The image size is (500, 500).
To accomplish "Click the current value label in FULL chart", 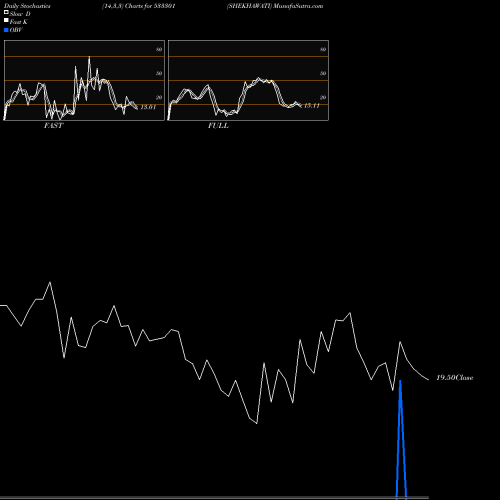I will pos(312,106).
